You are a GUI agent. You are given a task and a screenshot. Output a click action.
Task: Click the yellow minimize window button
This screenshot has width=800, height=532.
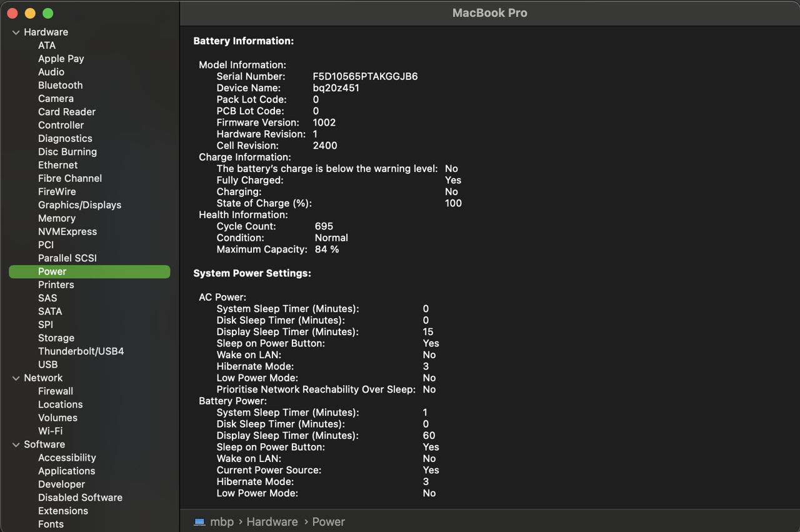point(30,13)
